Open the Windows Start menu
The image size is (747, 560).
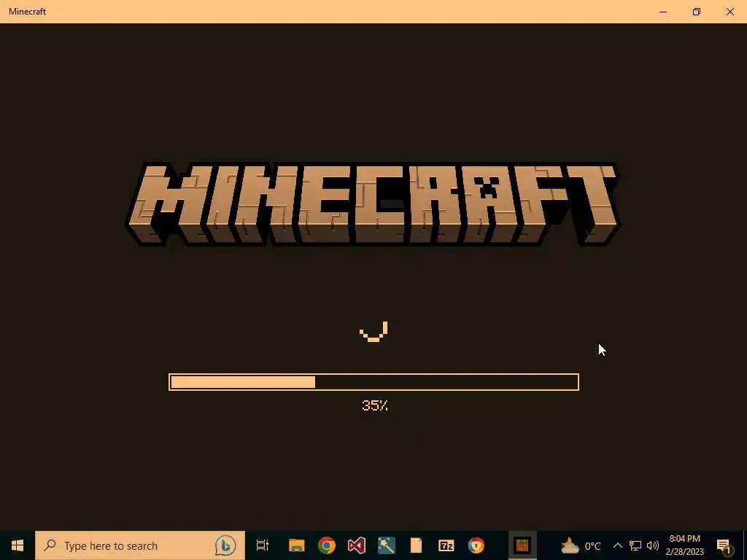[x=18, y=545]
